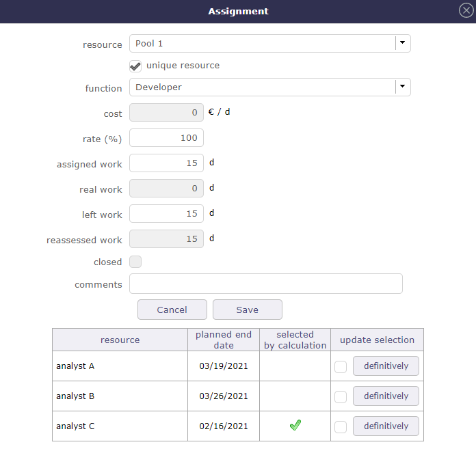The height and width of the screenshot is (451, 476).
Task: Click definitively for analyst A
Action: click(386, 366)
